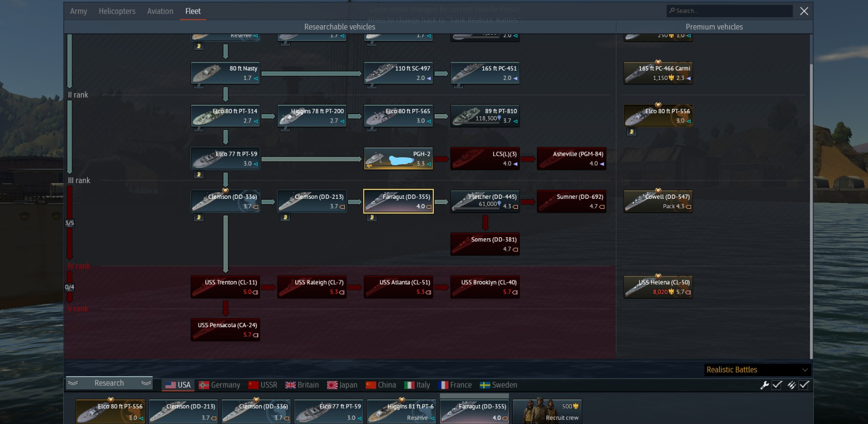Select the China nation tab
This screenshot has width=868, height=424.
pos(381,385)
